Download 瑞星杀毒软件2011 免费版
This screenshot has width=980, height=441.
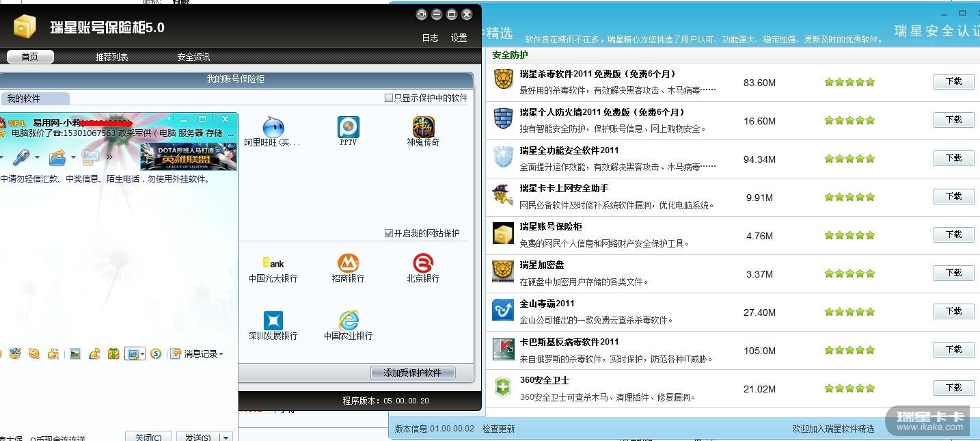tap(954, 81)
